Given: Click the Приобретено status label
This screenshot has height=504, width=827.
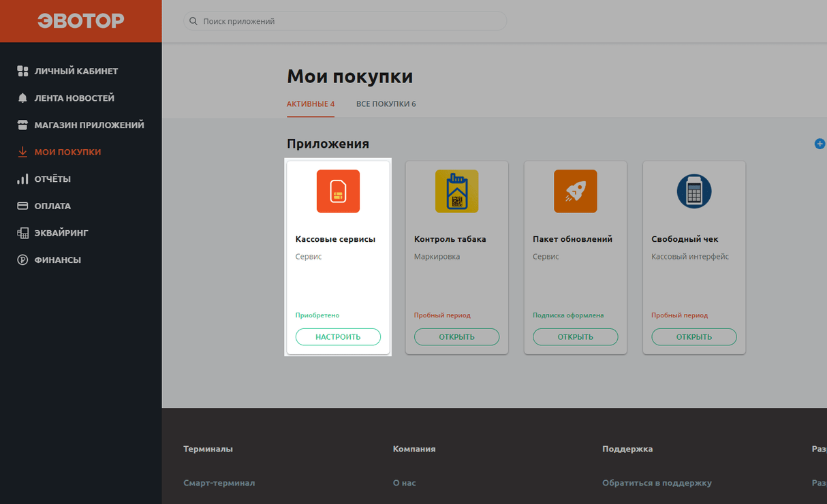Looking at the screenshot, I should coord(317,315).
